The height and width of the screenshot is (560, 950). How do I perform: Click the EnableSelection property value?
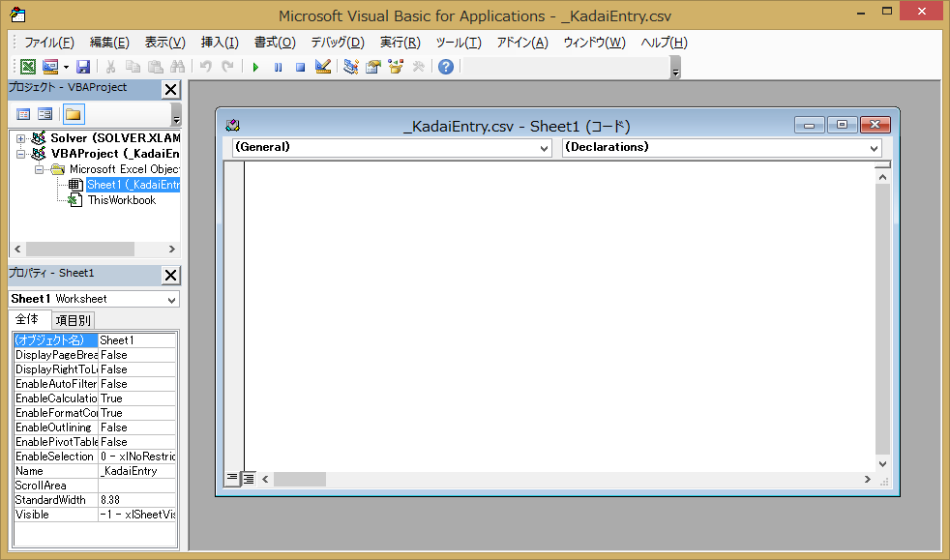click(x=137, y=457)
